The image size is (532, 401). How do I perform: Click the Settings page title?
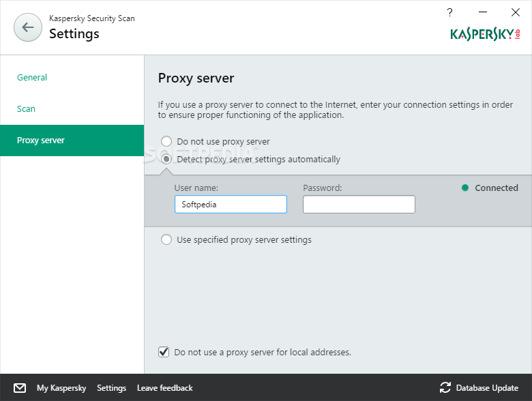[x=74, y=34]
